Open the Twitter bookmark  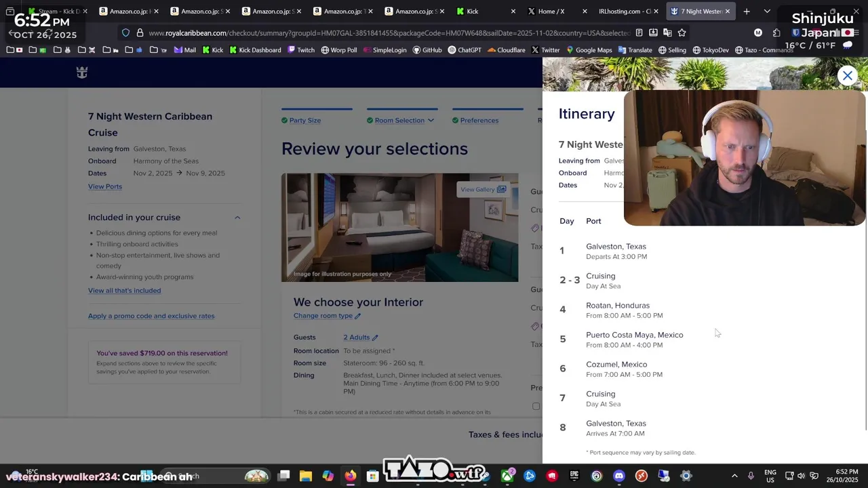click(546, 50)
